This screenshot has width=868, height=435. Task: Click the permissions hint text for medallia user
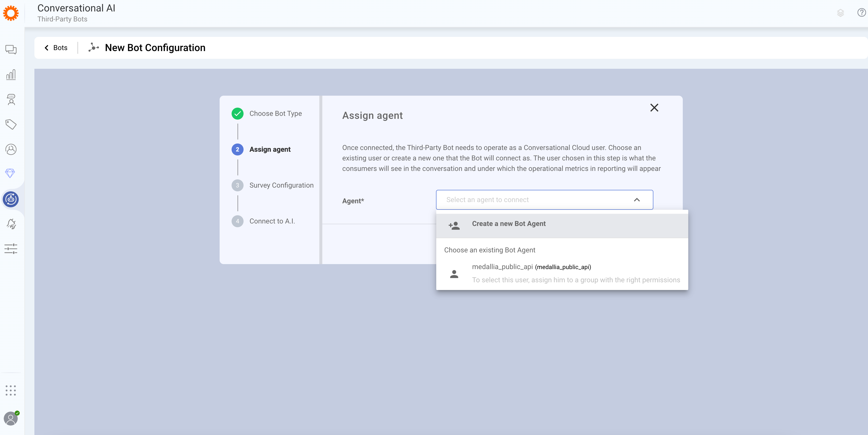coord(576,280)
